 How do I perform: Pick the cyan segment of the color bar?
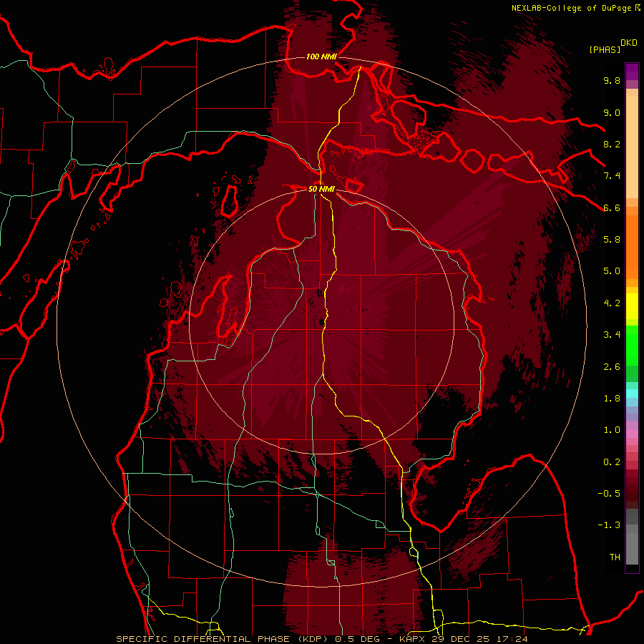pos(632,393)
